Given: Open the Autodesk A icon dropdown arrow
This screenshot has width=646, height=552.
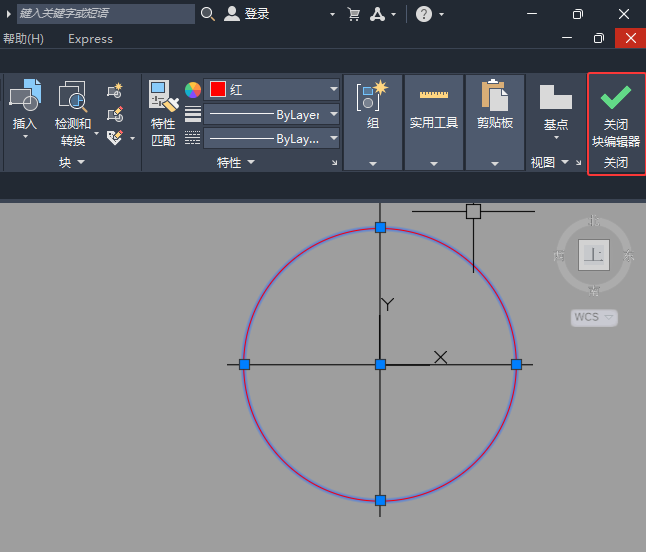Looking at the screenshot, I should pyautogui.click(x=393, y=14).
